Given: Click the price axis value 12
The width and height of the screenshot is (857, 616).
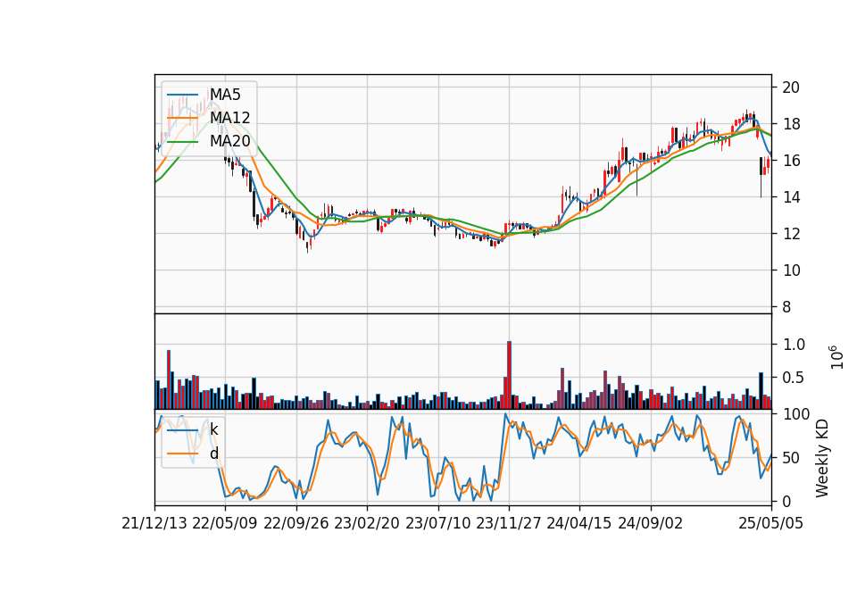Looking at the screenshot, I should 791,234.
